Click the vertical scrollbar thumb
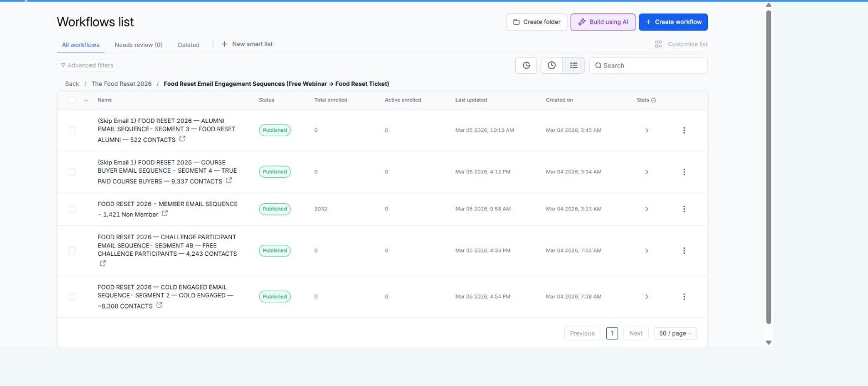Screen dimensions: 868x386 tap(768, 166)
